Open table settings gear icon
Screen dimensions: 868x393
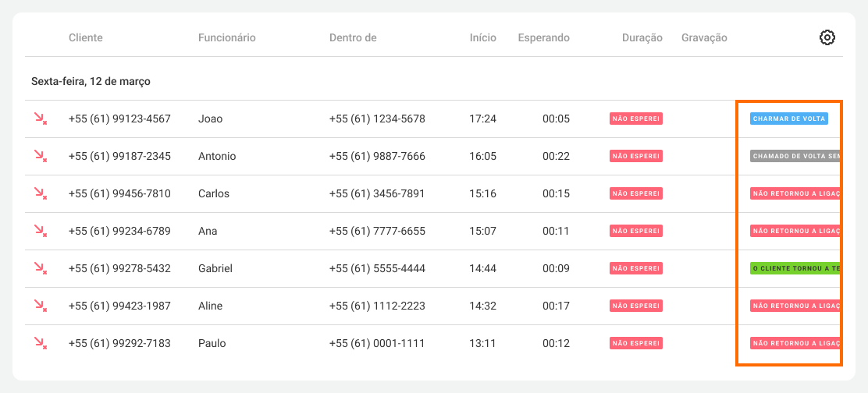click(x=827, y=37)
